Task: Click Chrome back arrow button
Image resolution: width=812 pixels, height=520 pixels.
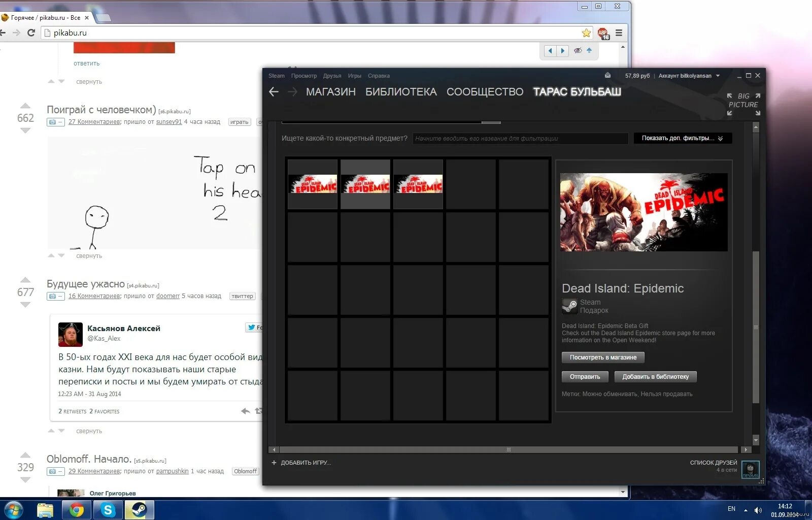Action: pyautogui.click(x=3, y=32)
